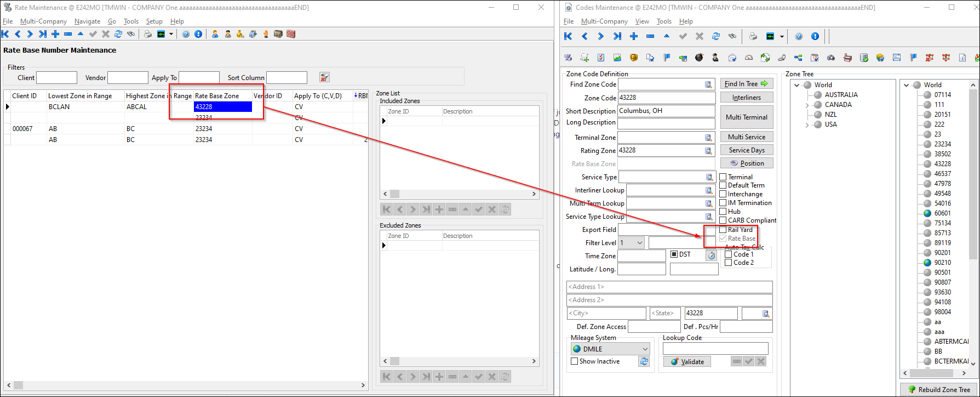Go to next record in Codes Maintenance toolbar
This screenshot has width=980, height=397.
click(x=601, y=36)
